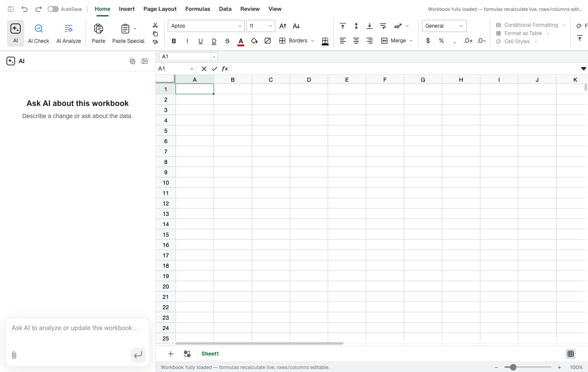
Task: Apply percent number format
Action: (441, 41)
